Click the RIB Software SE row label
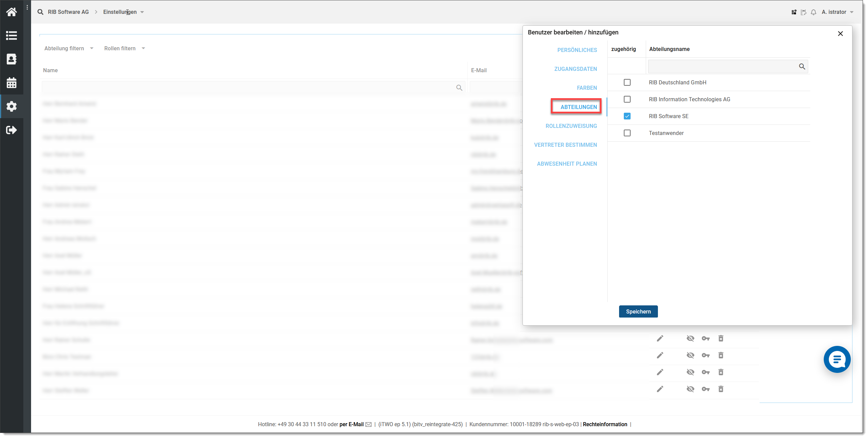 (668, 116)
